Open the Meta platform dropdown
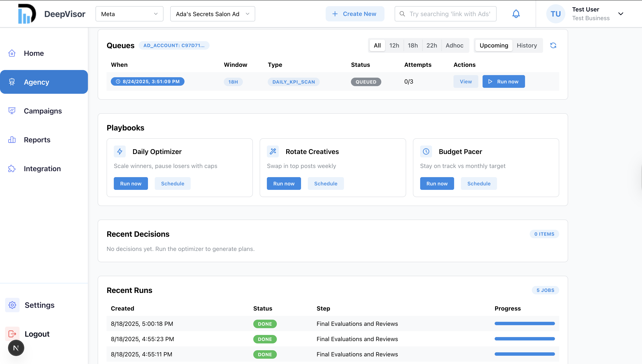The width and height of the screenshot is (642, 364). pos(129,14)
